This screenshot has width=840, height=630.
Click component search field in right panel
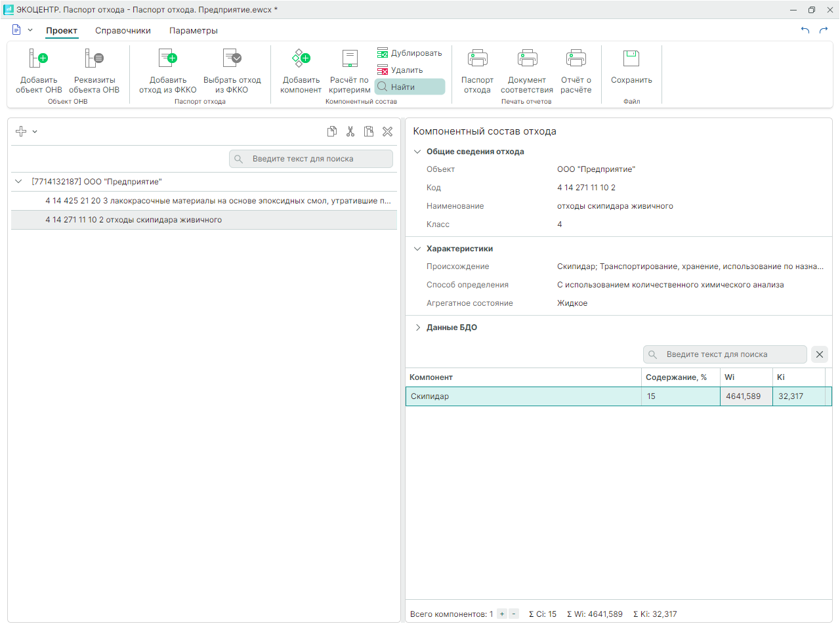pos(725,354)
